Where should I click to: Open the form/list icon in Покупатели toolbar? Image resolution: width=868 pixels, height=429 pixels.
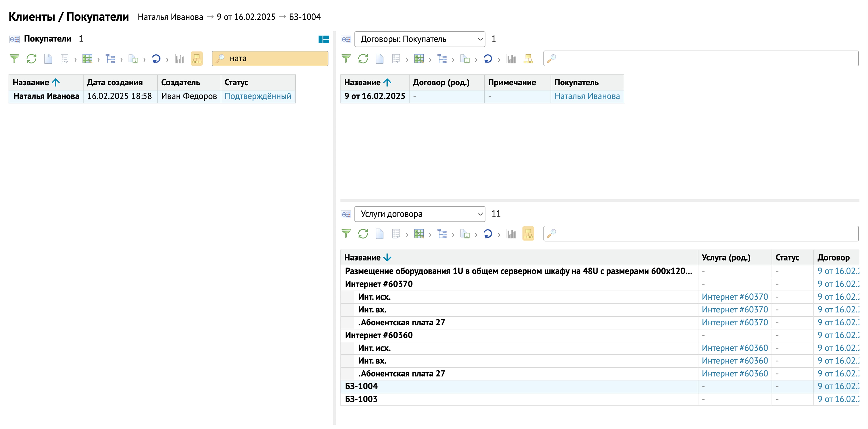tap(64, 59)
